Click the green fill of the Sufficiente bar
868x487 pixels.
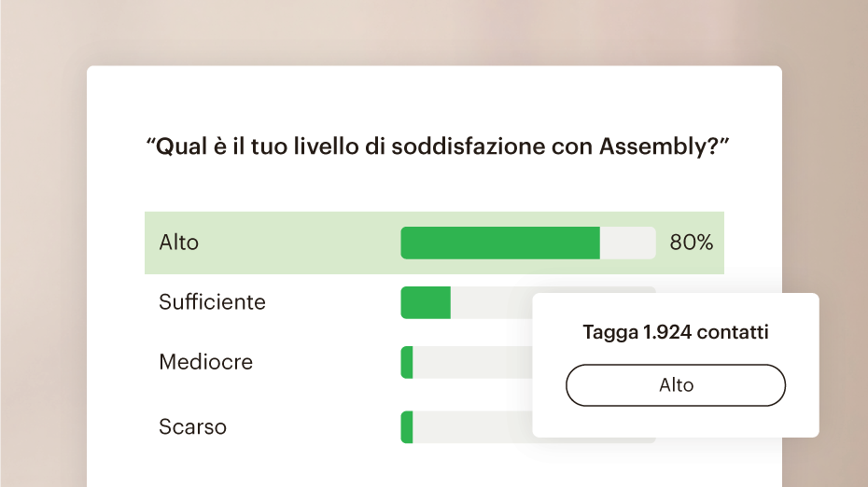click(426, 302)
